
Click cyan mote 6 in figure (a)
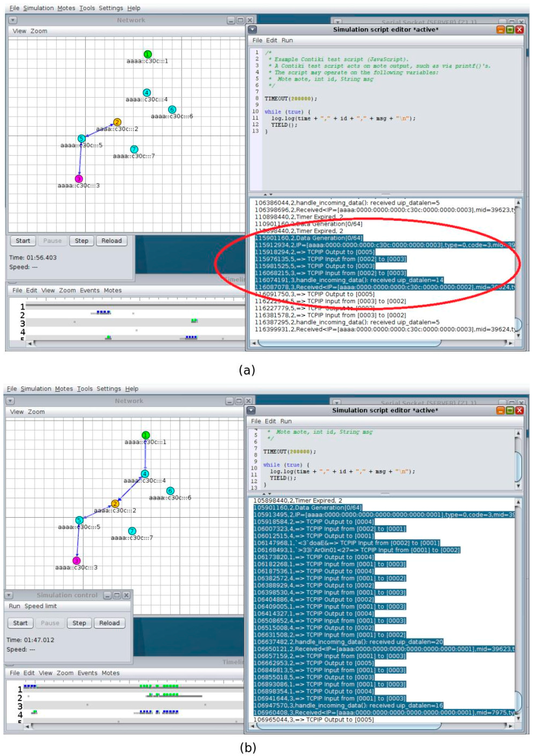[172, 109]
